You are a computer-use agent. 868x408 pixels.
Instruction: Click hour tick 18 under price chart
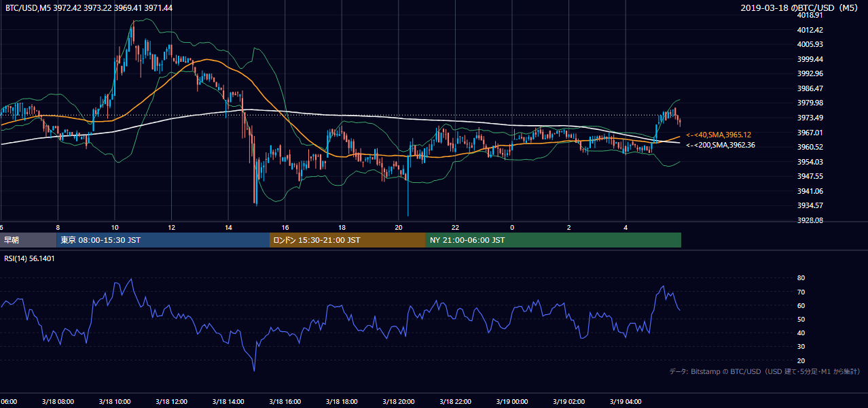tap(342, 227)
